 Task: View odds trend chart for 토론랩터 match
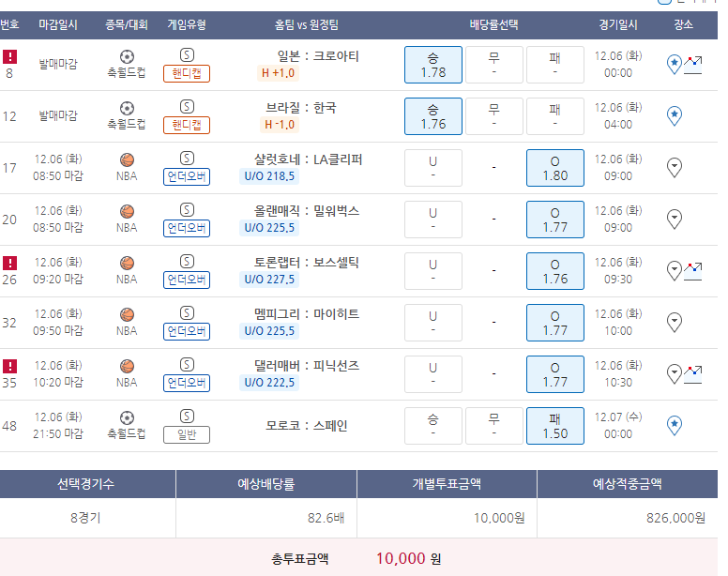click(x=692, y=271)
